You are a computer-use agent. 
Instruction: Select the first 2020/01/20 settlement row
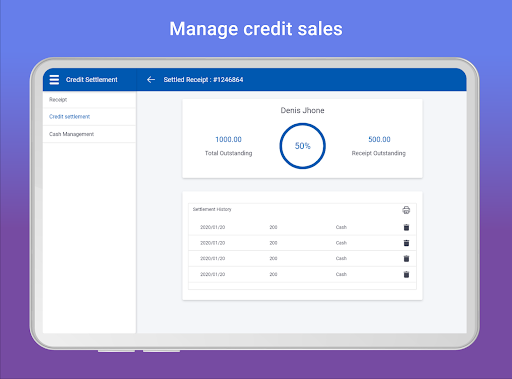point(302,227)
